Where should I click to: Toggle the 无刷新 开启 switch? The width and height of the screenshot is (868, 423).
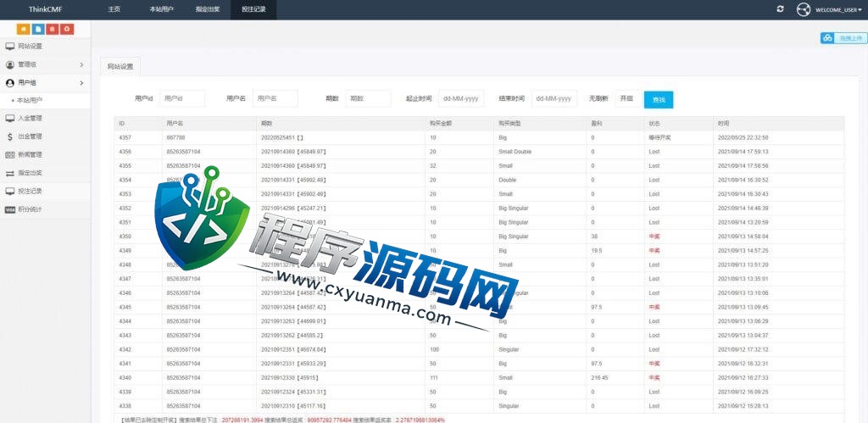[x=626, y=98]
